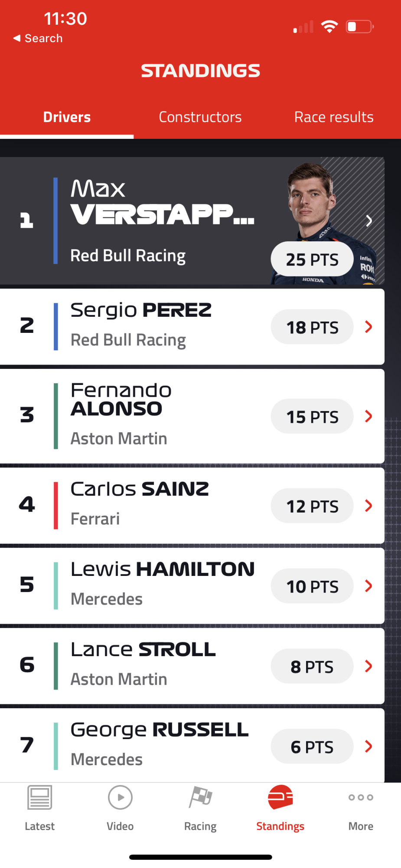401x868 pixels.
Task: Open the Latest news icon
Action: [39, 797]
